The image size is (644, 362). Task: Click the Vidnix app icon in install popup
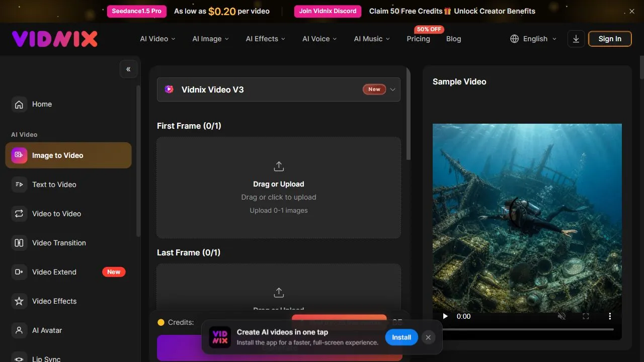(220, 337)
